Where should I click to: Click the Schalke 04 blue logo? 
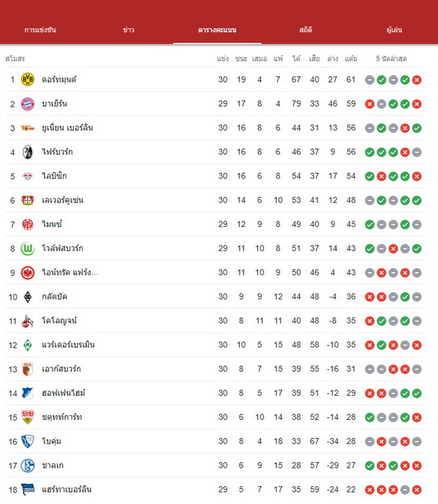click(27, 466)
